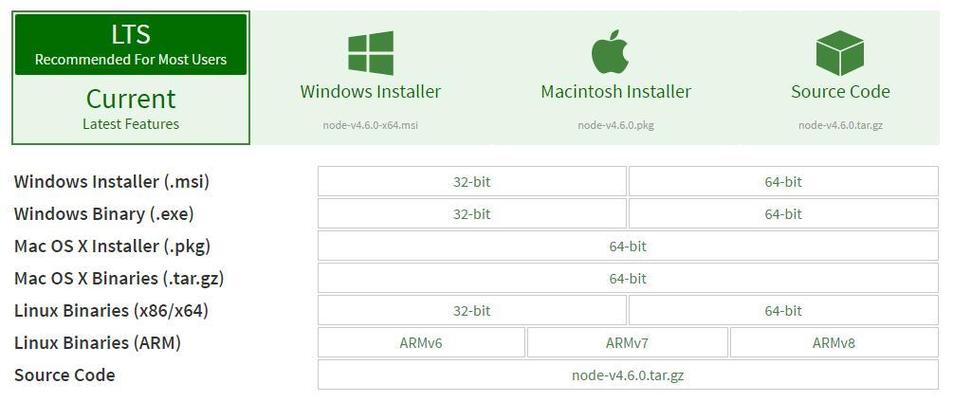Download 64-bit Mac OS X Binaries (.tar.gz)

pyautogui.click(x=628, y=278)
